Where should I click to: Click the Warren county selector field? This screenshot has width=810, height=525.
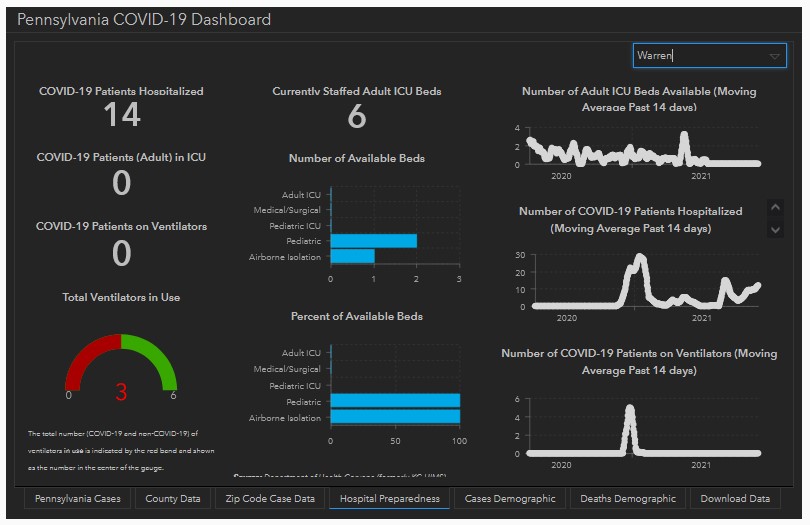tap(698, 57)
